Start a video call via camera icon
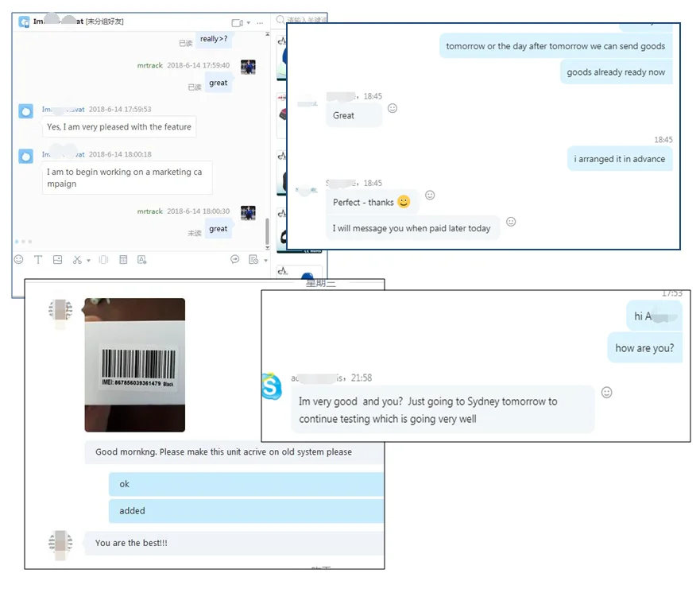Image resolution: width=700 pixels, height=589 pixels. pos(237,22)
